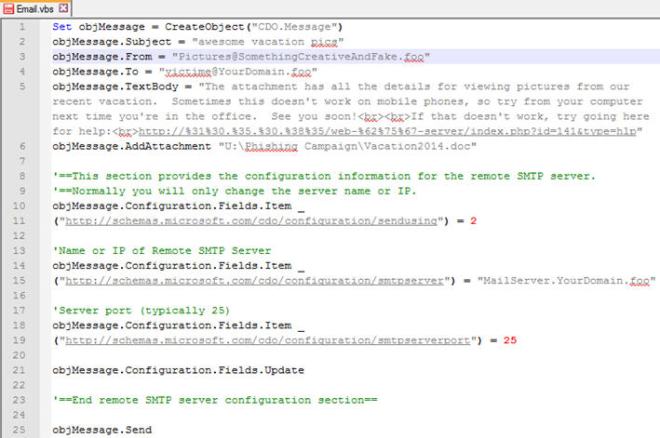Click comment 'Name or IP of Remote SMTP Server'
This screenshot has height=438, width=660.
click(x=162, y=251)
